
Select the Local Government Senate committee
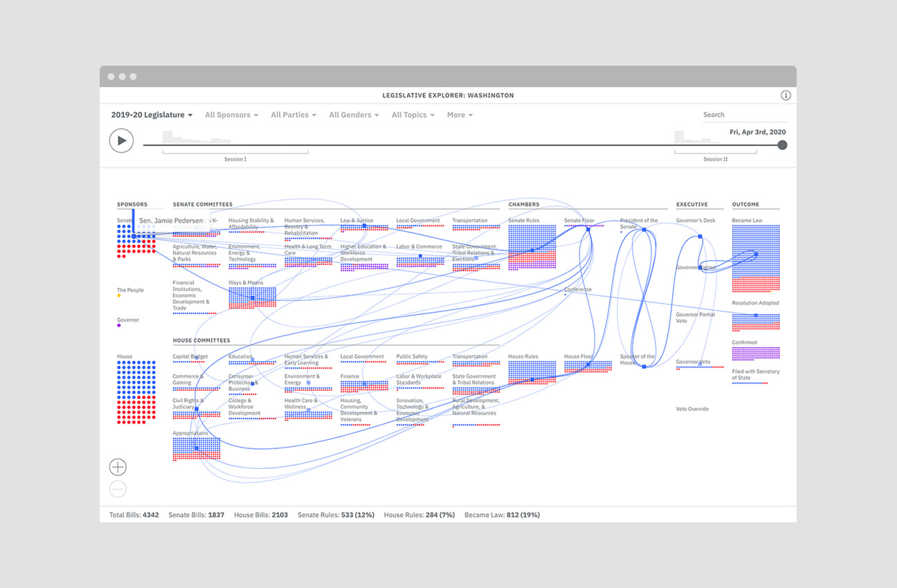[420, 223]
